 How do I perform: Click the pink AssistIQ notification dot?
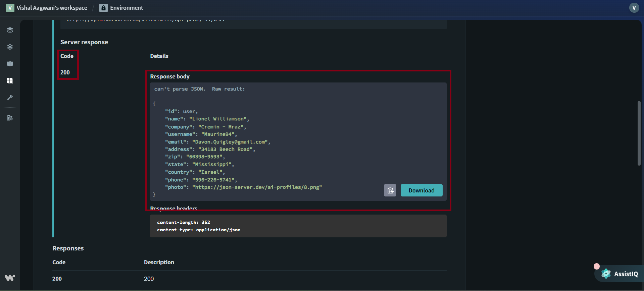pos(596,266)
